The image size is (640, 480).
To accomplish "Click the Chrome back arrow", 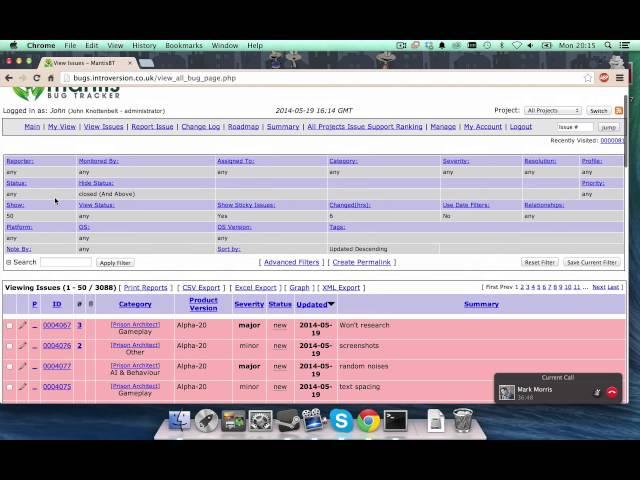I will tap(9, 78).
